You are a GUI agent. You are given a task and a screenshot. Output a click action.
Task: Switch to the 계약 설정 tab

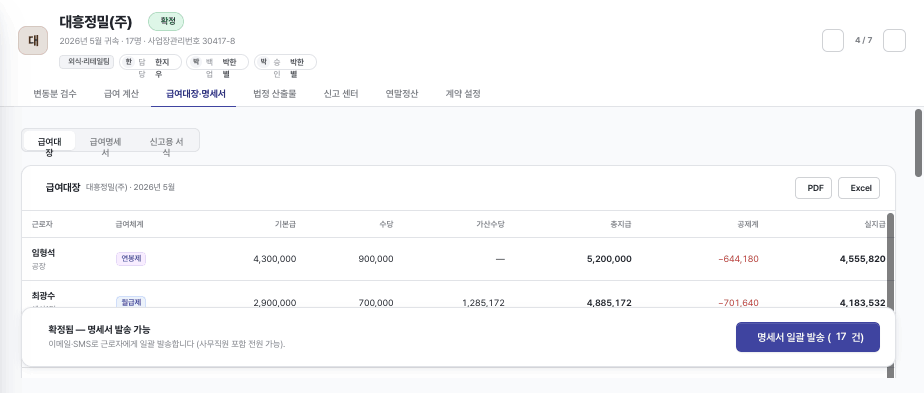[463, 94]
